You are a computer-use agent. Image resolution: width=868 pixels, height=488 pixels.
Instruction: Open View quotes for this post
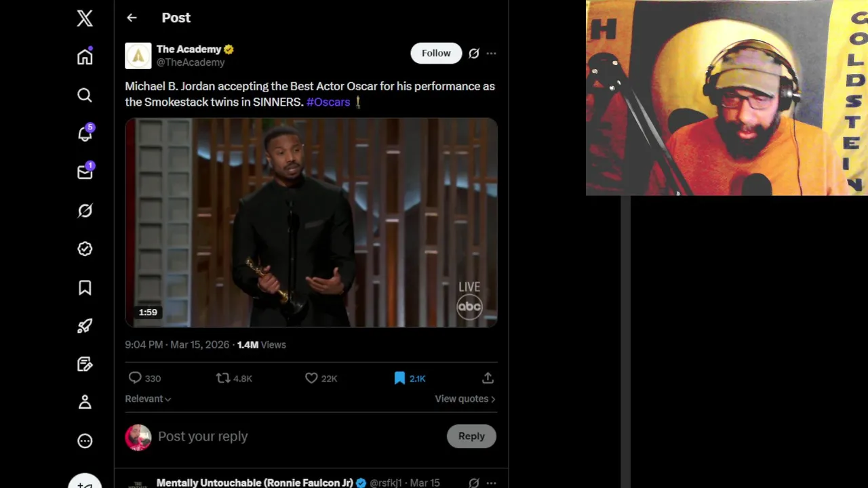(x=465, y=399)
